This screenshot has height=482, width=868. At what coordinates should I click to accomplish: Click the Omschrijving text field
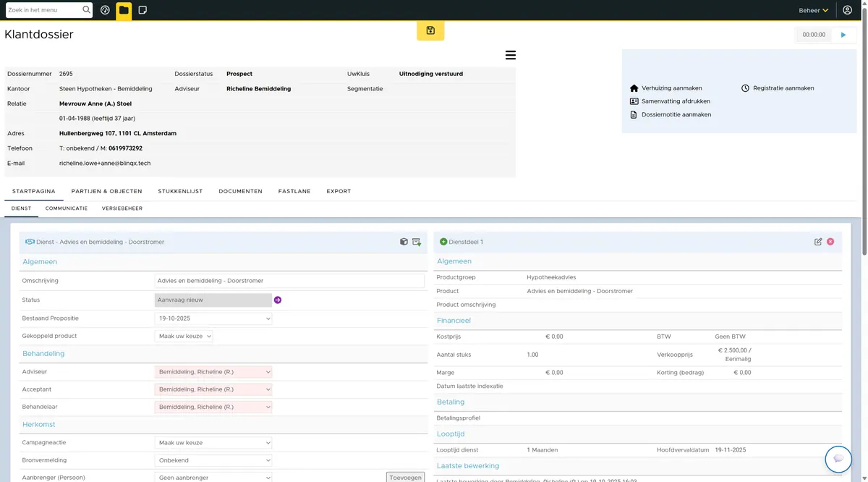tap(289, 281)
